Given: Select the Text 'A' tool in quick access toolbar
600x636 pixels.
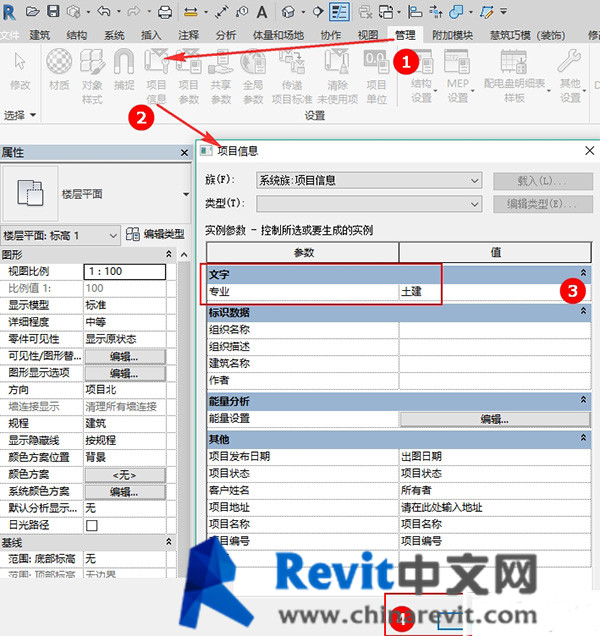Looking at the screenshot, I should pyautogui.click(x=262, y=12).
